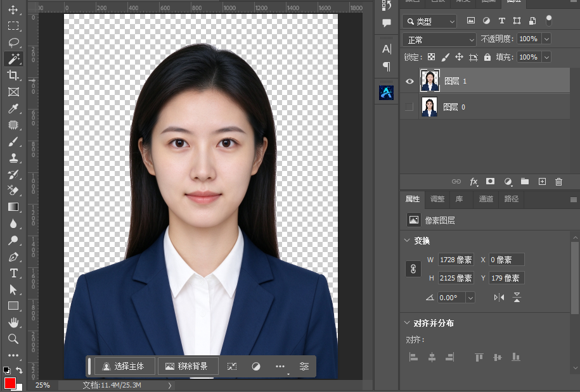This screenshot has height=392, width=580.
Task: Switch to the 通道 tab
Action: [x=486, y=199]
